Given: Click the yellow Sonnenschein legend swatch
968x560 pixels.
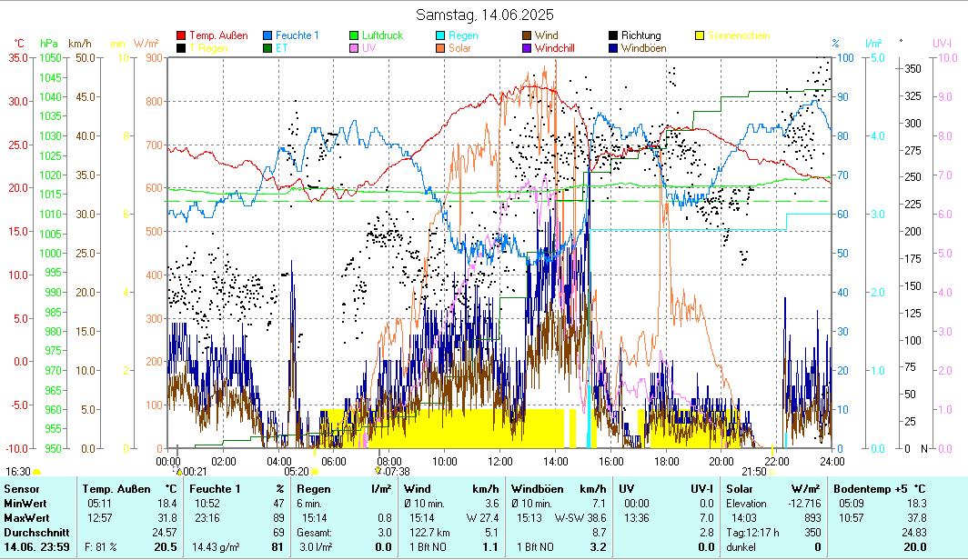Looking at the screenshot, I should coord(700,35).
